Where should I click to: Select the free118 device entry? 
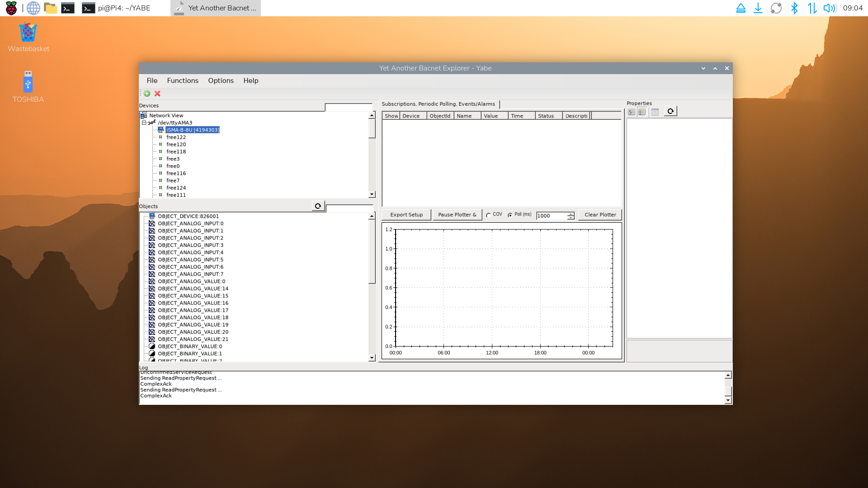176,151
